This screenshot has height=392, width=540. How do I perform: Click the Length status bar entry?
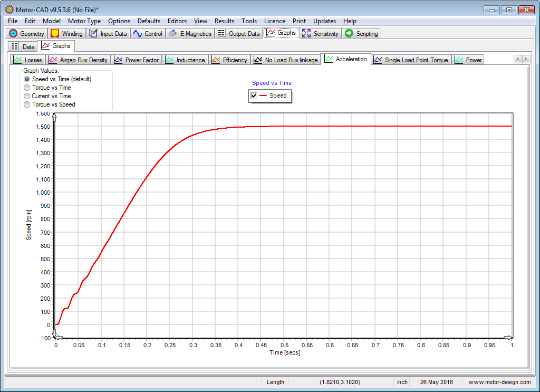[275, 382]
